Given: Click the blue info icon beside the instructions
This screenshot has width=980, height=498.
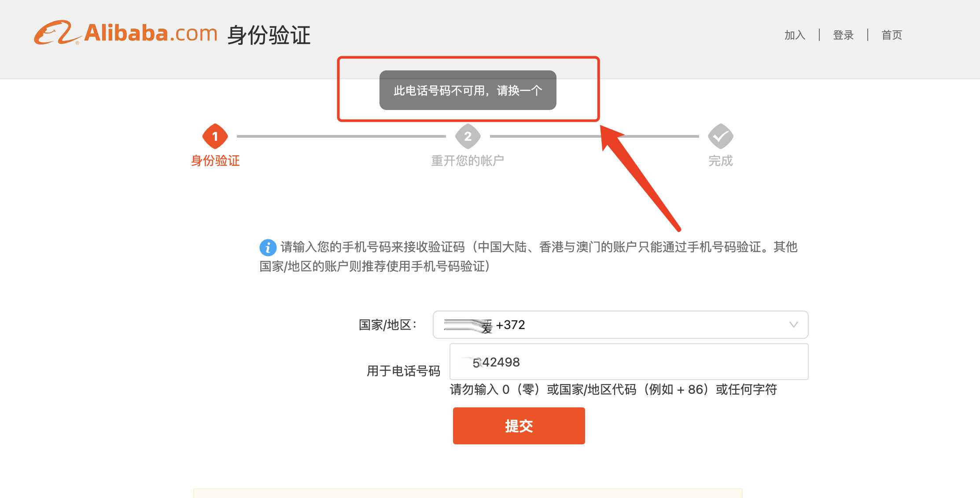Looking at the screenshot, I should coord(267,248).
